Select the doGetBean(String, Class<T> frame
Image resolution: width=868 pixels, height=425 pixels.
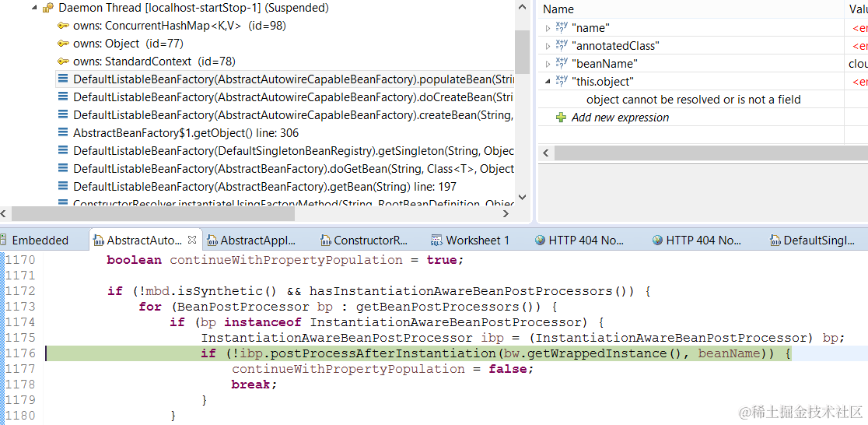pyautogui.click(x=293, y=168)
